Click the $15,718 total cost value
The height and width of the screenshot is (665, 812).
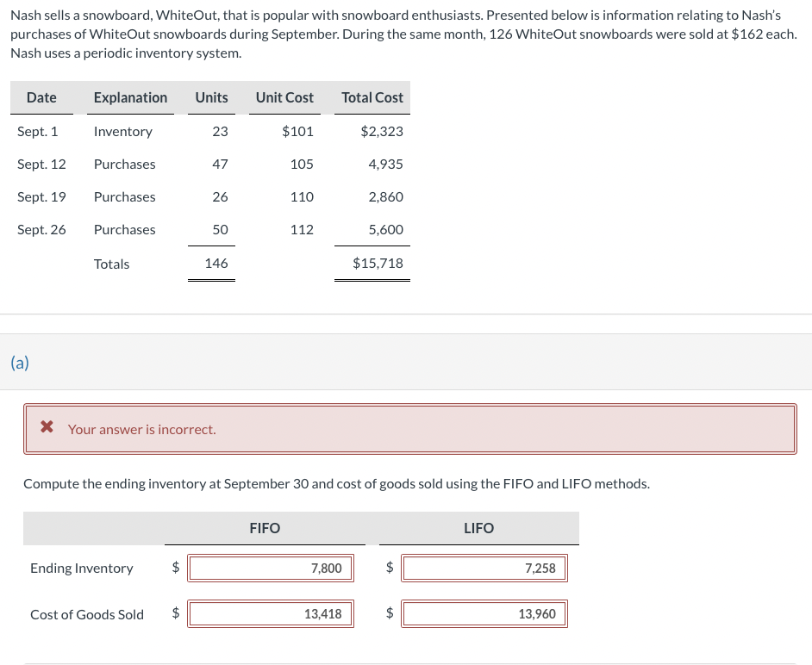[x=378, y=263]
